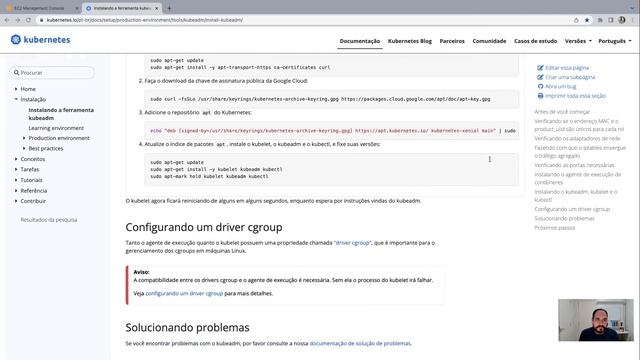Click the browser forward arrow
This screenshot has width=640, height=360.
point(18,20)
